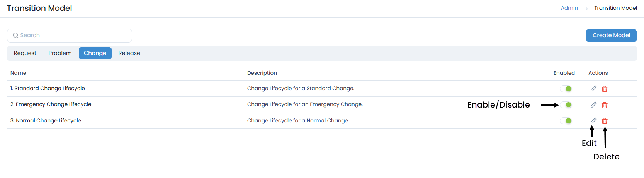The height and width of the screenshot is (178, 644).
Task: Click the search magnifier icon
Action: point(15,36)
